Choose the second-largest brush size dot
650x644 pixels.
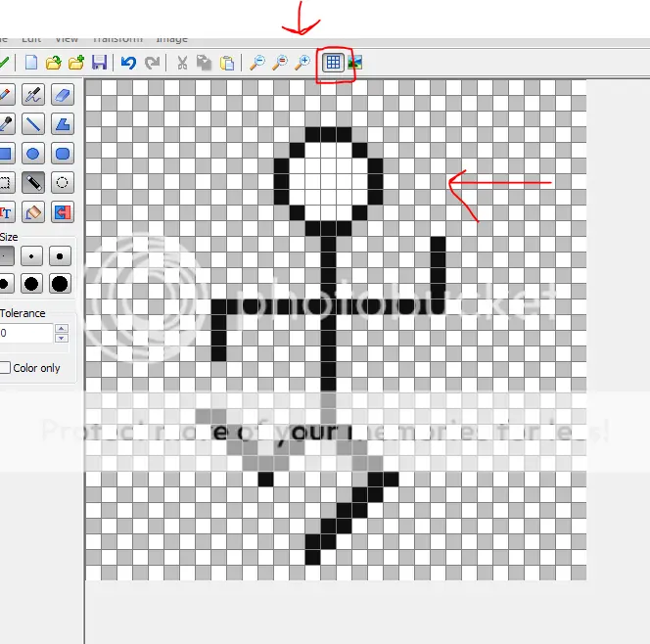[x=31, y=284]
